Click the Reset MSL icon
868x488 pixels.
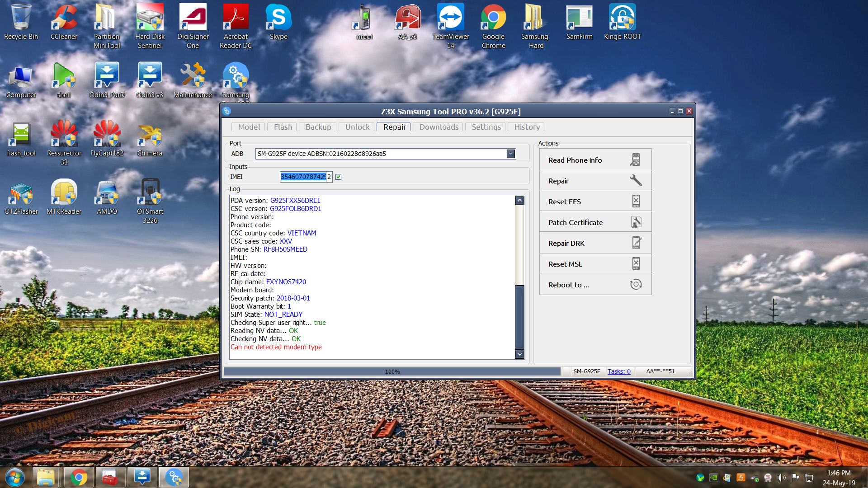pyautogui.click(x=636, y=263)
